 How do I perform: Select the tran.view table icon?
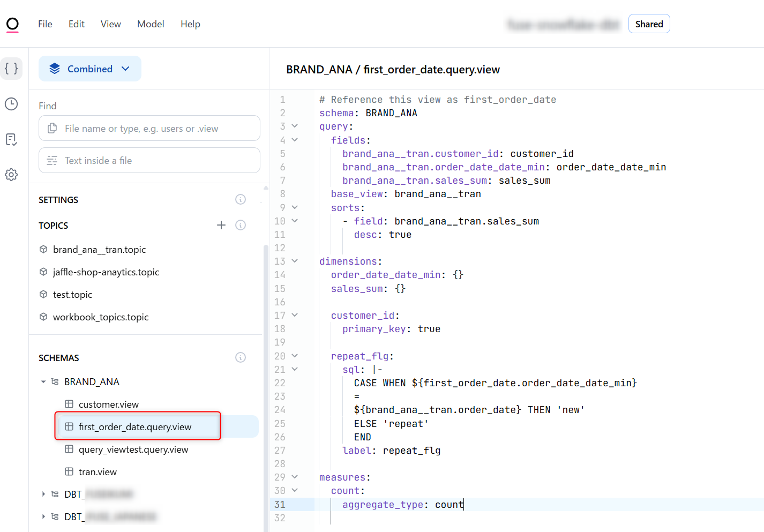click(x=69, y=471)
